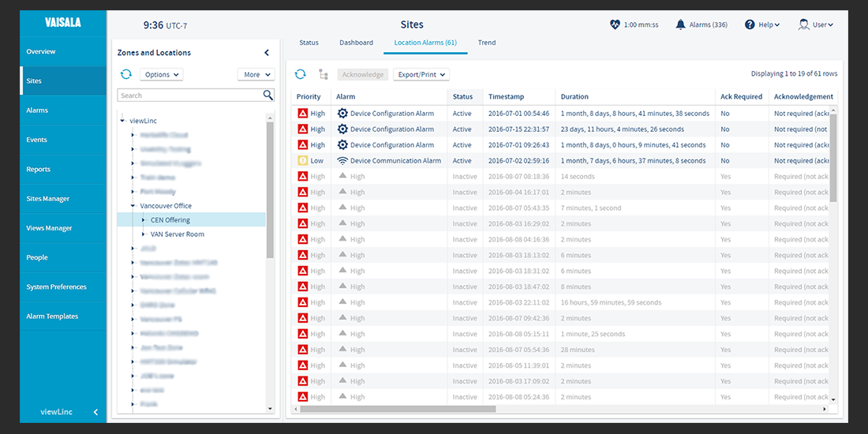Image resolution: width=868 pixels, height=434 pixels.
Task: Click the hierarchy tree icon in alarms toolbar
Action: (x=324, y=74)
